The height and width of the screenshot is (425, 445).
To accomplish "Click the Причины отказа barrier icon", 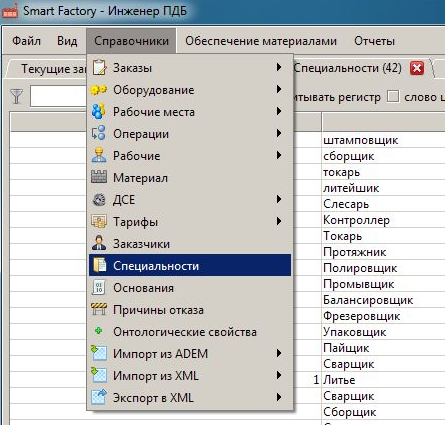I will point(99,309).
